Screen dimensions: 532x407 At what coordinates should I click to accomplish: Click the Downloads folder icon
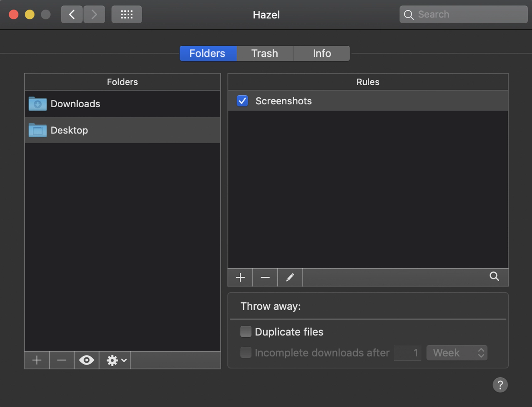point(37,104)
